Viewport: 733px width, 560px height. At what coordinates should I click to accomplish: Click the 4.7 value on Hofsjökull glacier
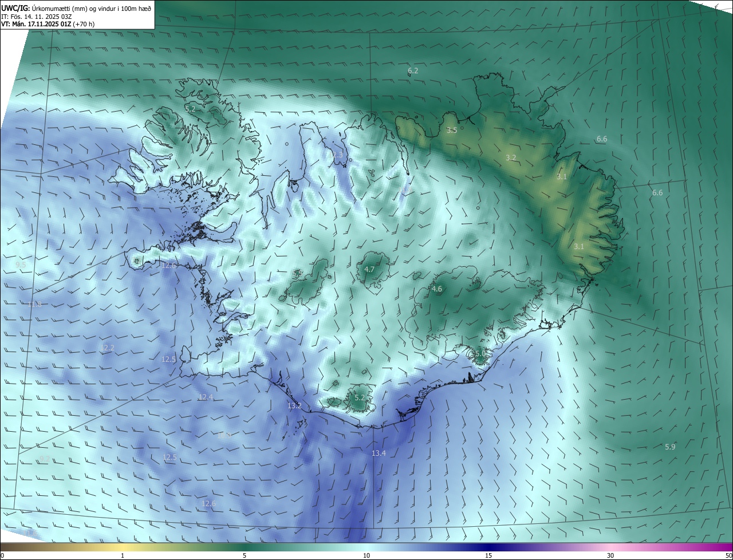click(x=369, y=270)
